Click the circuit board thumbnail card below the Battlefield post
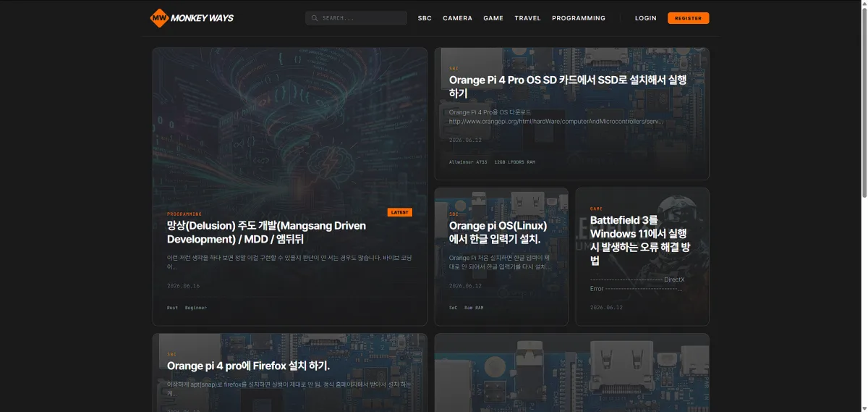The height and width of the screenshot is (412, 868). pyautogui.click(x=571, y=373)
